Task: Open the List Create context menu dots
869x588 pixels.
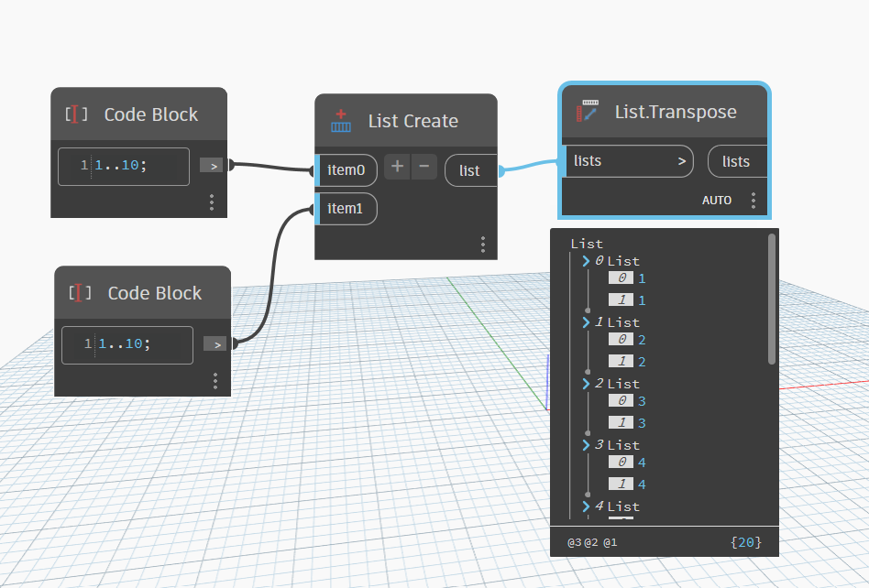Action: click(483, 245)
